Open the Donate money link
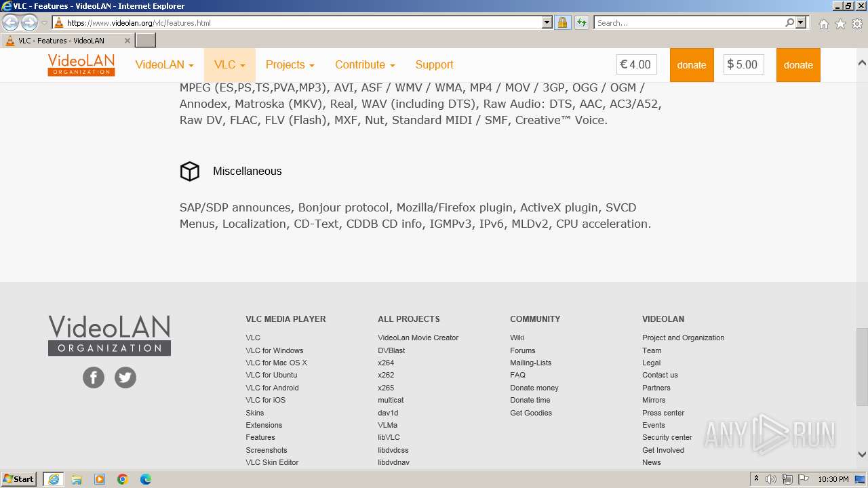Screen dimensions: 868x488 tap(534, 388)
